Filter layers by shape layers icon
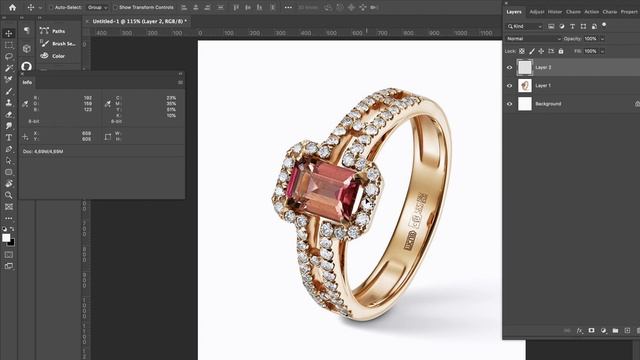This screenshot has width=640, height=360. click(583, 26)
